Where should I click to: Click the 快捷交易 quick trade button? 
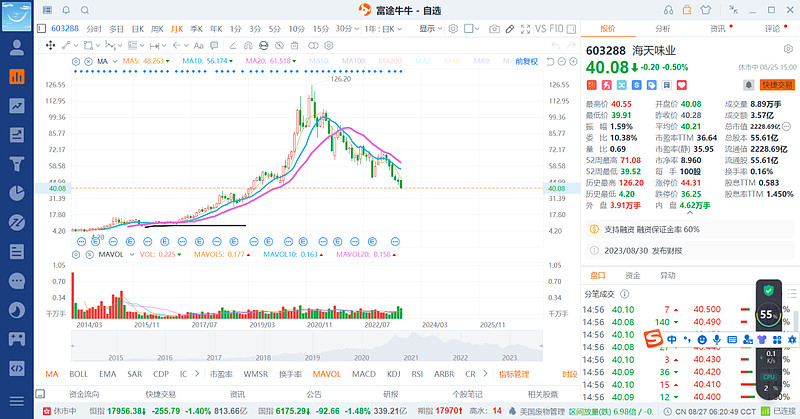click(777, 85)
